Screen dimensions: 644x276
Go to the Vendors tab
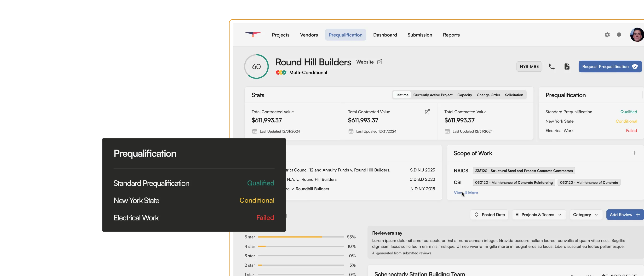(x=309, y=35)
